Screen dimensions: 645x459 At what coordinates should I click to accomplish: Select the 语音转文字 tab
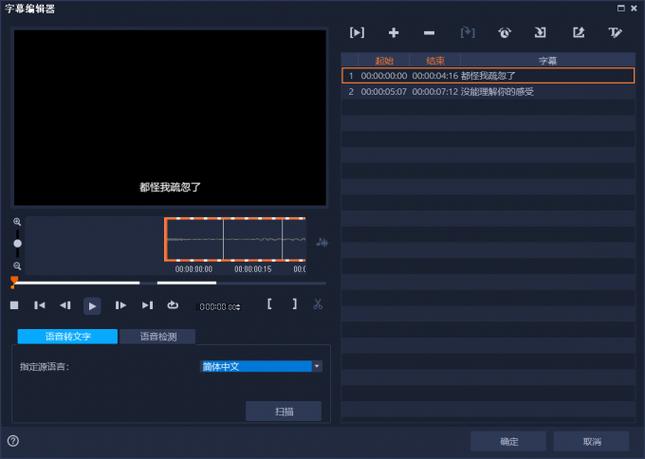[67, 337]
